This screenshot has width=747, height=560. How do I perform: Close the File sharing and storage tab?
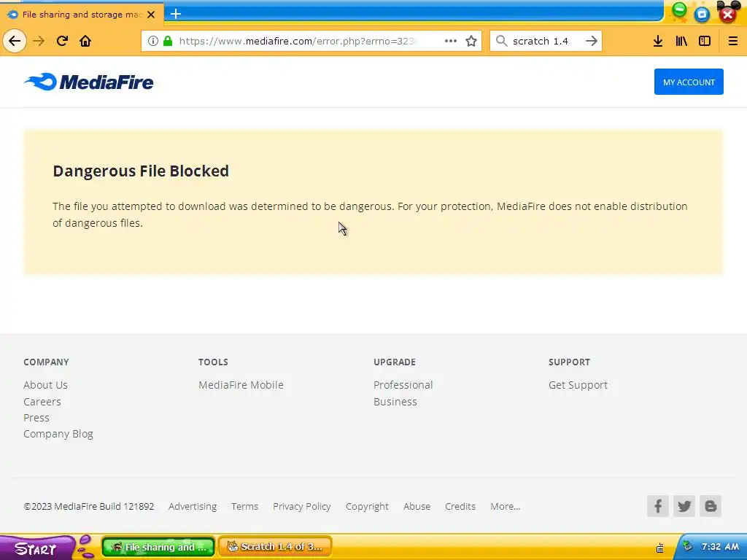pos(151,15)
